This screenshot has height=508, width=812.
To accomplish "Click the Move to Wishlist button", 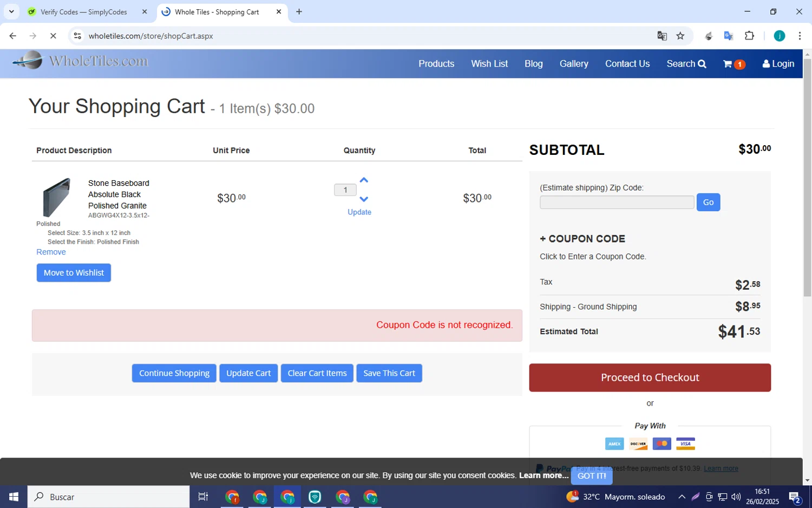I will coord(74,273).
